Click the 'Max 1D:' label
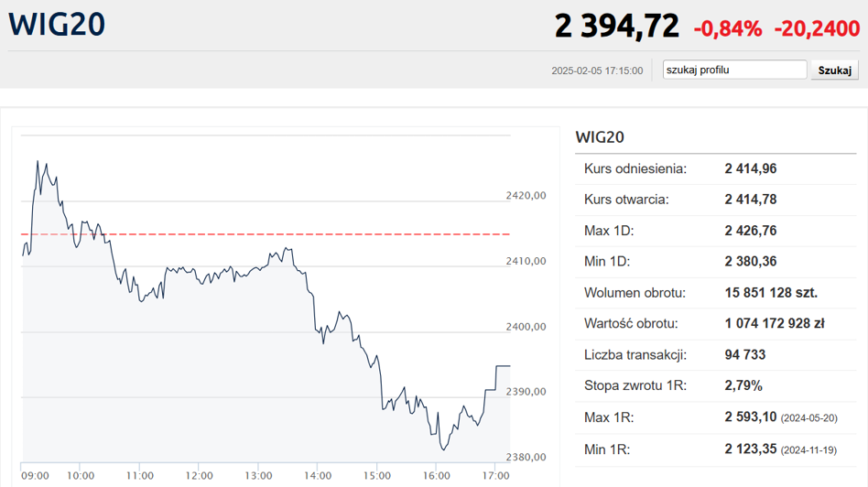 tap(608, 230)
